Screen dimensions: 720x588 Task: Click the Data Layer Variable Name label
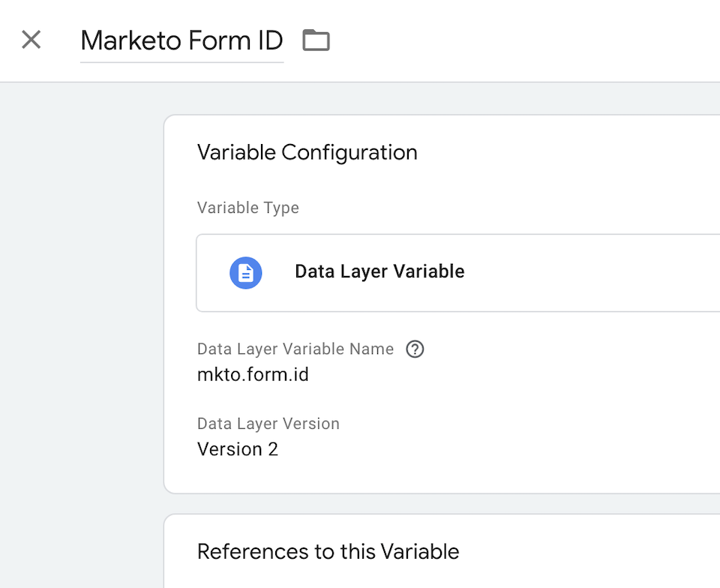click(295, 349)
